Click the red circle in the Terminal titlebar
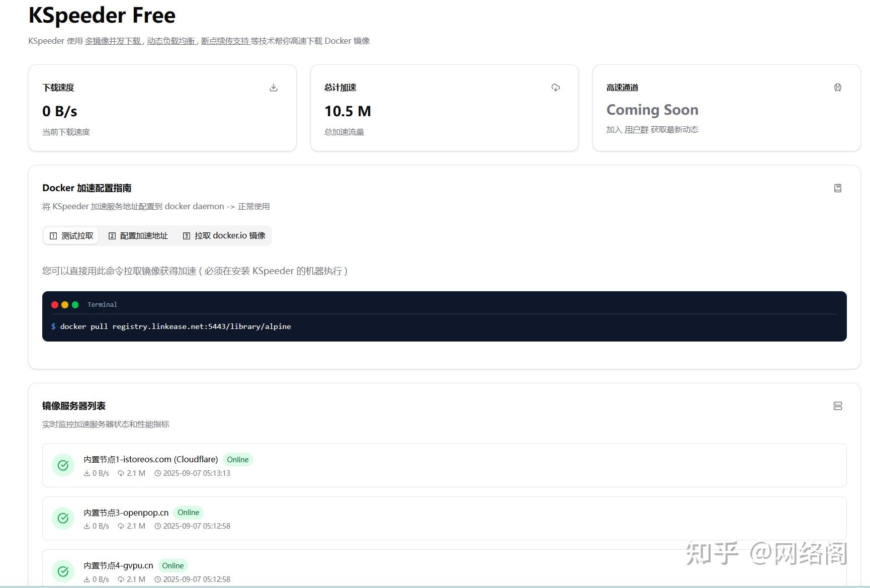 click(x=55, y=304)
